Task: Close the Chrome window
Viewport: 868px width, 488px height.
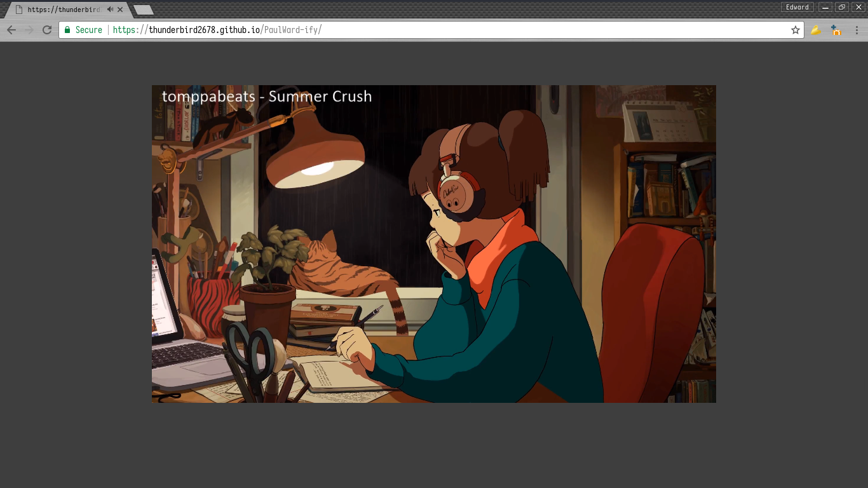Action: pyautogui.click(x=858, y=7)
